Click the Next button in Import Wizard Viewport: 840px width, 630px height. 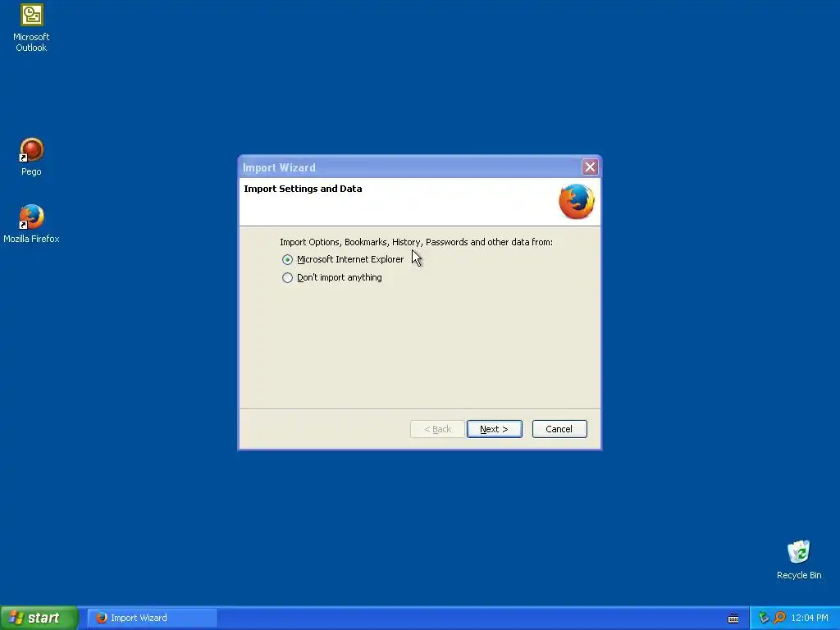(494, 429)
